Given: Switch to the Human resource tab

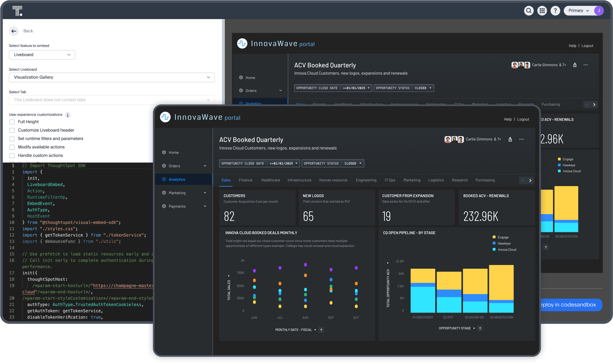Looking at the screenshot, I should click(333, 180).
